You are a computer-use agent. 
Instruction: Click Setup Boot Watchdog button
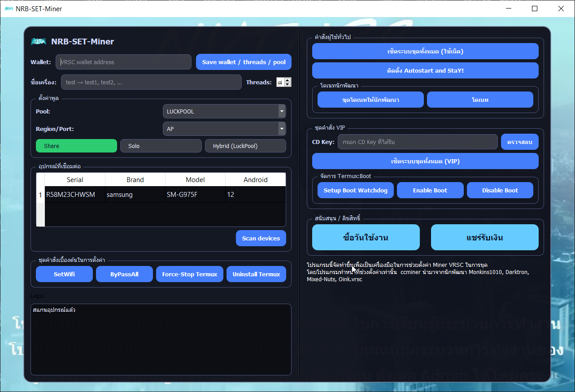tap(356, 190)
